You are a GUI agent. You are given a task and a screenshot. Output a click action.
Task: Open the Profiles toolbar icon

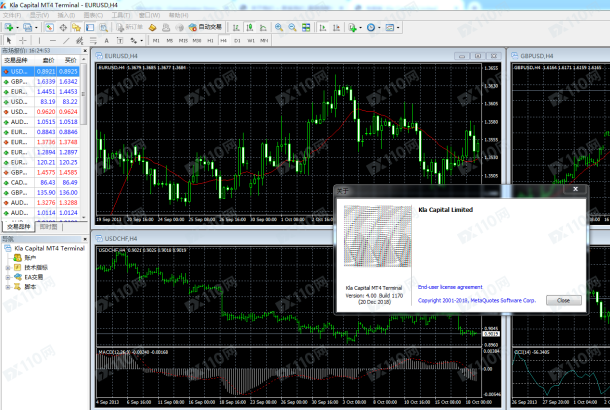pyautogui.click(x=27, y=27)
